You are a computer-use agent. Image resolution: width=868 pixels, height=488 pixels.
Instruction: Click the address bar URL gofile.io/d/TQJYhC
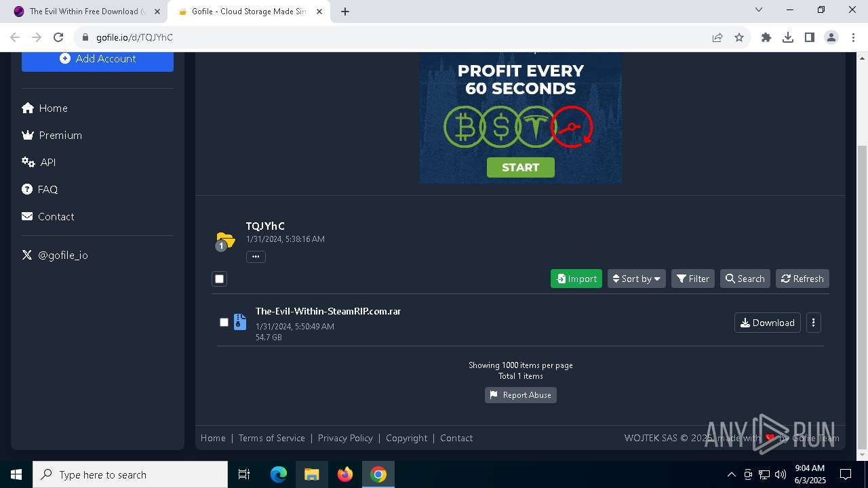point(134,37)
